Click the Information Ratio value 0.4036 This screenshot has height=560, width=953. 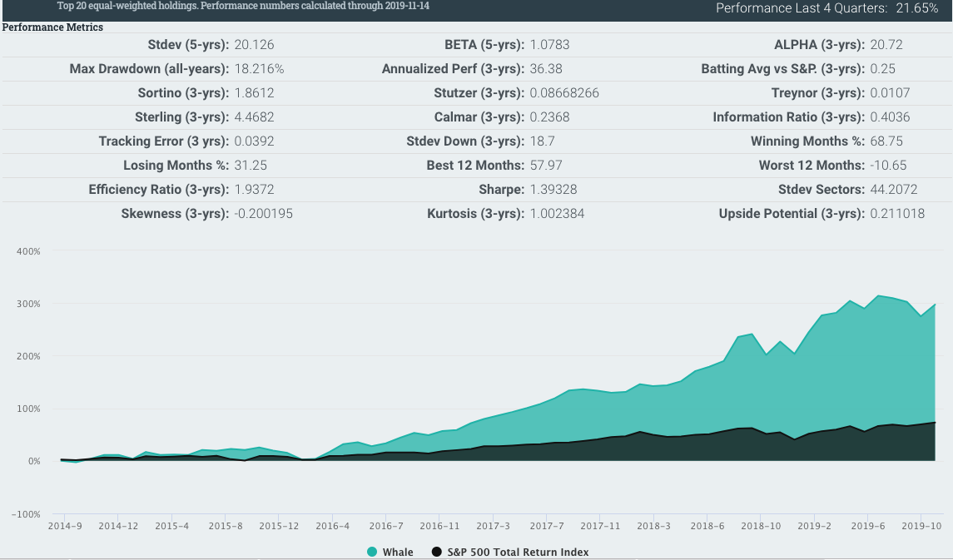(890, 117)
